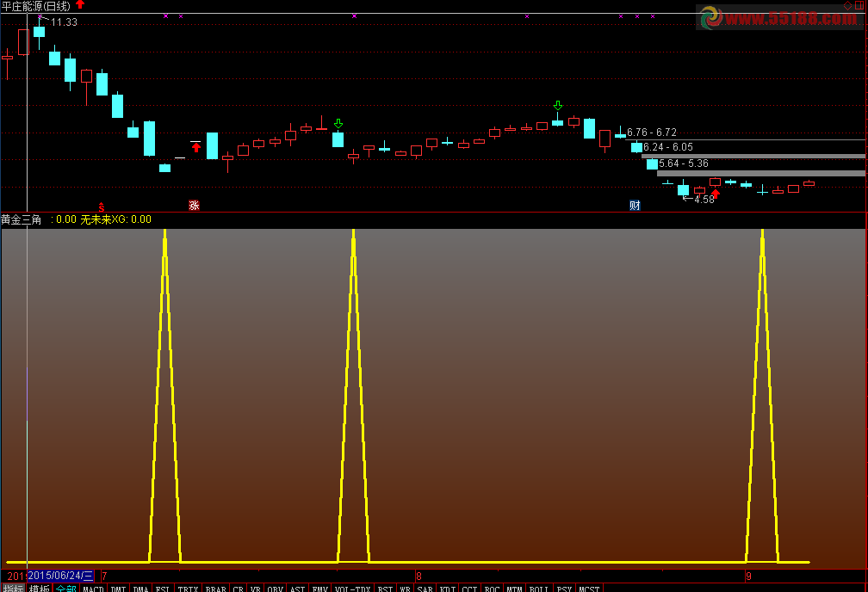Select the FSL indicator tab
Viewport: 868px width, 592px height.
coord(163,589)
